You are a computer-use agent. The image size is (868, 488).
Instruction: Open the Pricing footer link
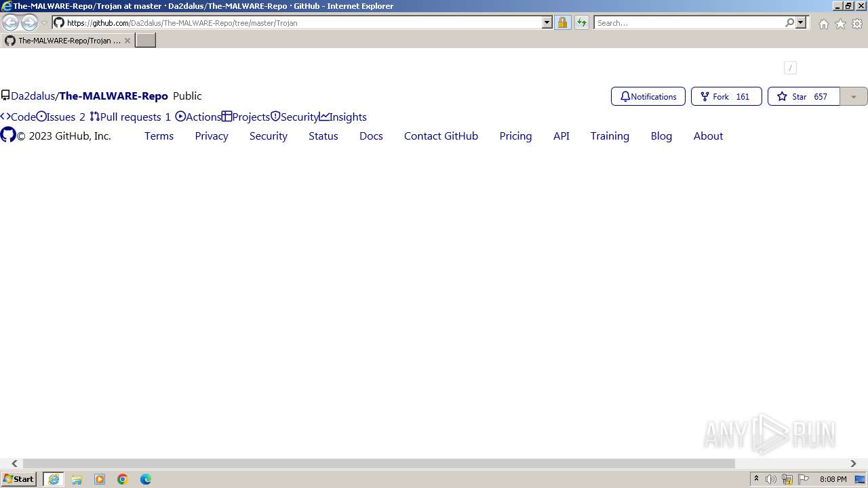point(515,136)
